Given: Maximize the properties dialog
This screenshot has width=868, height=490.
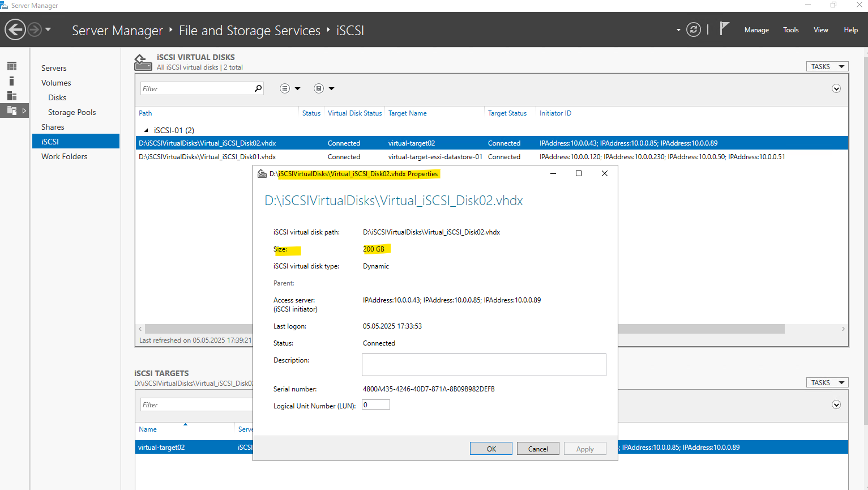Looking at the screenshot, I should [x=579, y=173].
